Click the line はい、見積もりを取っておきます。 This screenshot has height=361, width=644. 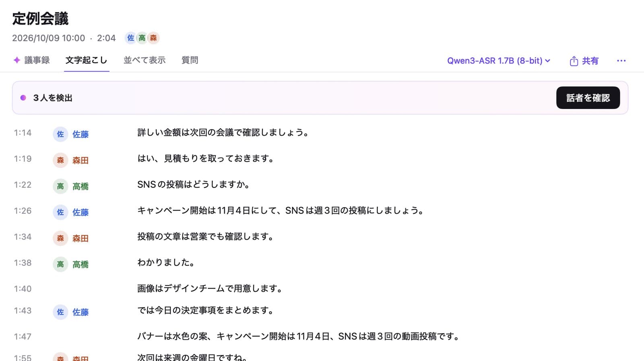pos(206,159)
